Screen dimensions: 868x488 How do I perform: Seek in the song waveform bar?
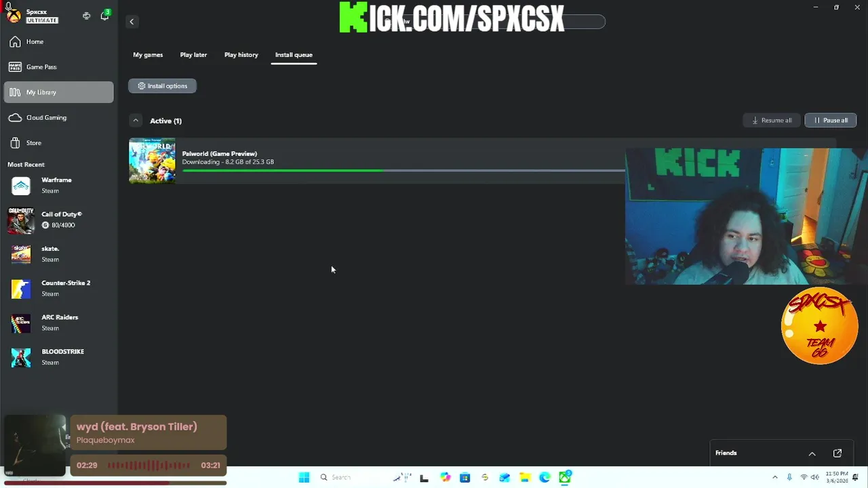pos(149,466)
